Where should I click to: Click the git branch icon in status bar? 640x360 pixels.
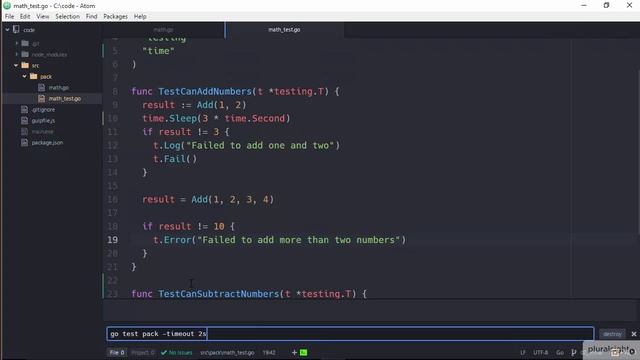tap(573, 352)
